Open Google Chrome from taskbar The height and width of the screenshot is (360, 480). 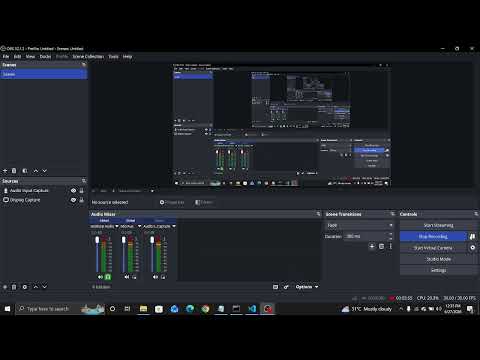coord(205,309)
